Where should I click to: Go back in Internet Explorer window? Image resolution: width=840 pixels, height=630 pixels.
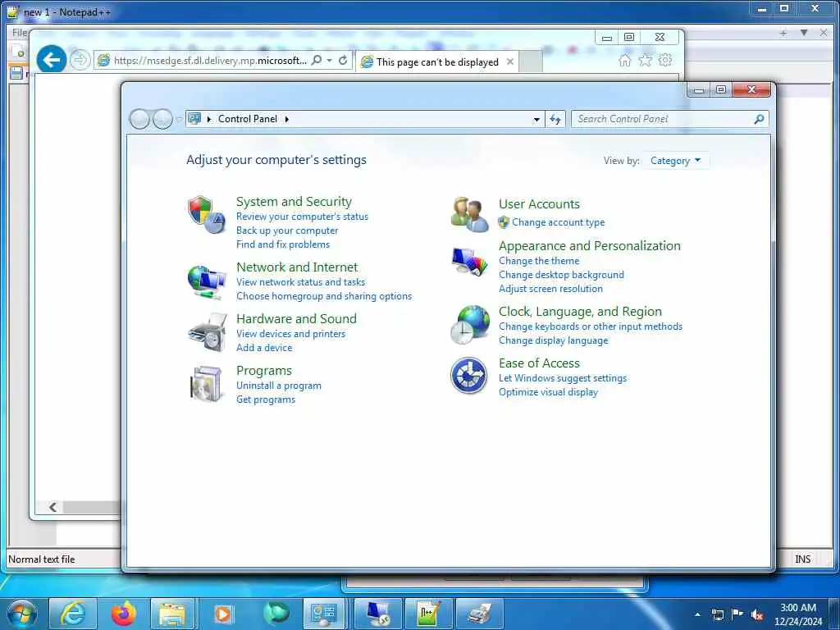pos(52,59)
